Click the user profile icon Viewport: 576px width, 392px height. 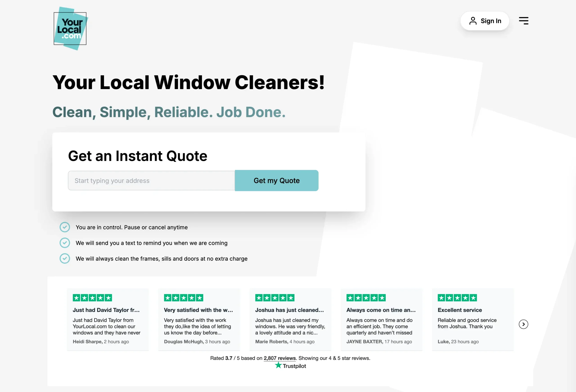tap(473, 21)
